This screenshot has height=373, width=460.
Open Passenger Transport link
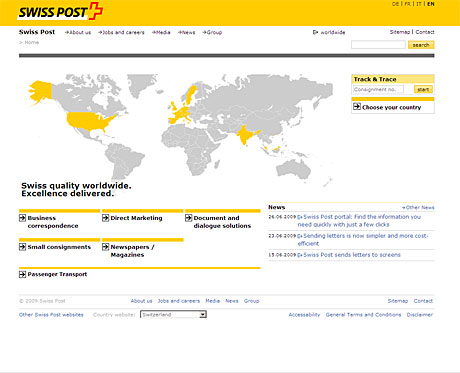[57, 274]
